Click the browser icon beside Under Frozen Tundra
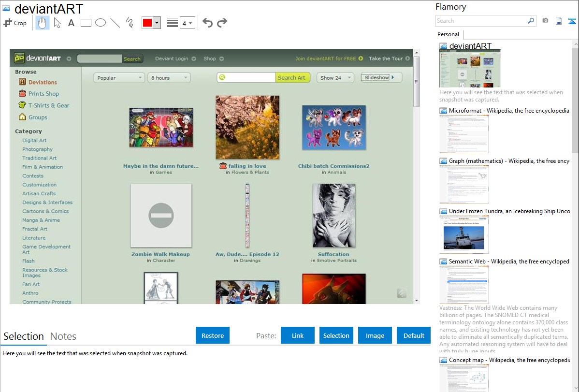Viewport: 579px width, 392px height. [x=443, y=211]
